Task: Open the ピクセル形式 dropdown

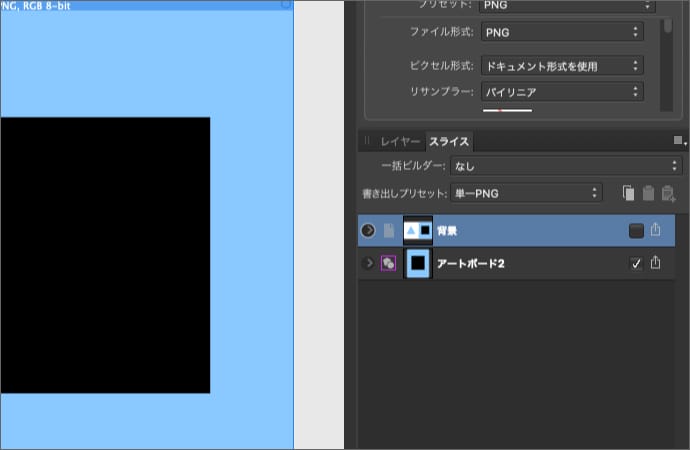Action: [x=560, y=66]
